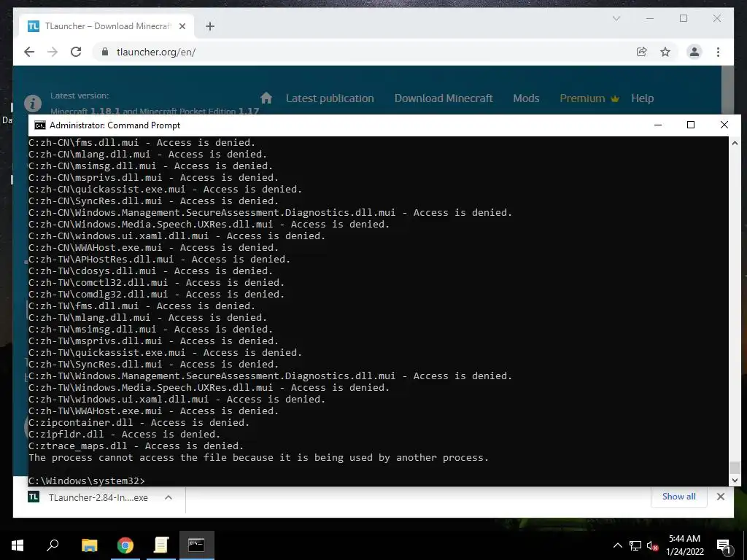Click C:zipfldr.dll access denied line

(x=124, y=435)
